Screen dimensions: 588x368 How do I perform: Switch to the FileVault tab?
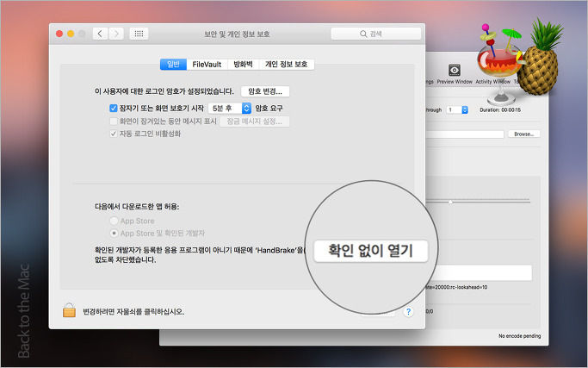[x=207, y=65]
